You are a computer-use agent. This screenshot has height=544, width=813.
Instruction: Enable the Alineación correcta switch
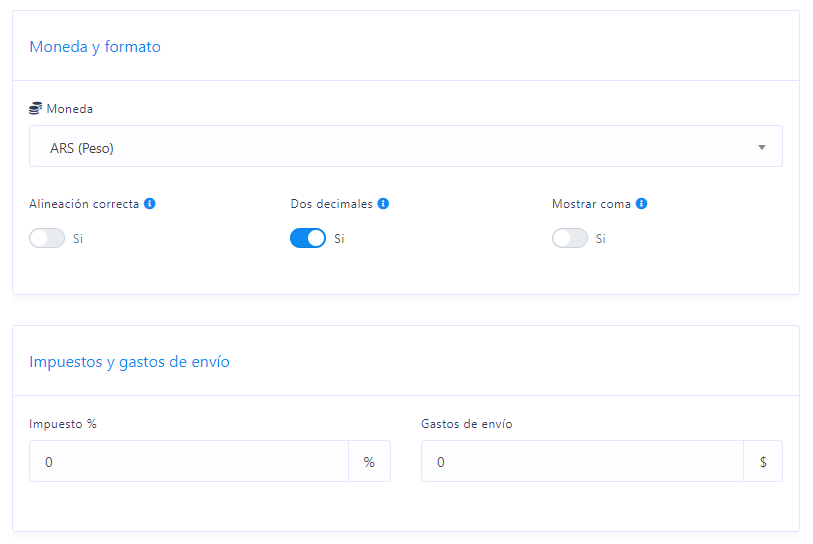point(47,238)
